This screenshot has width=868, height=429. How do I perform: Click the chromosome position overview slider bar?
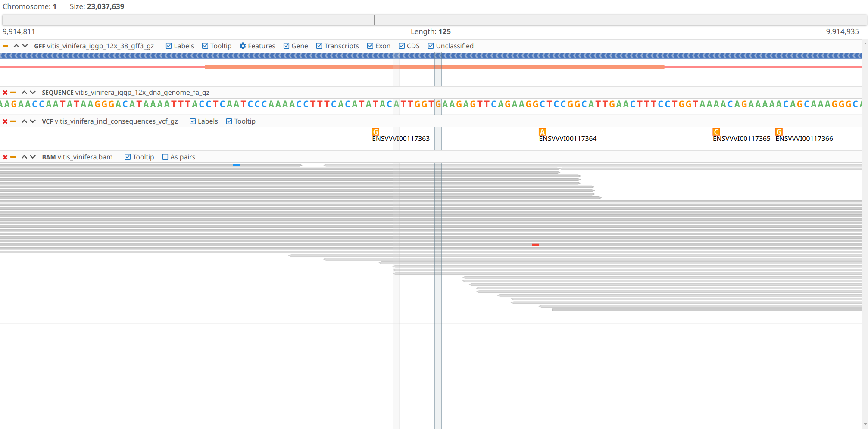pyautogui.click(x=434, y=20)
